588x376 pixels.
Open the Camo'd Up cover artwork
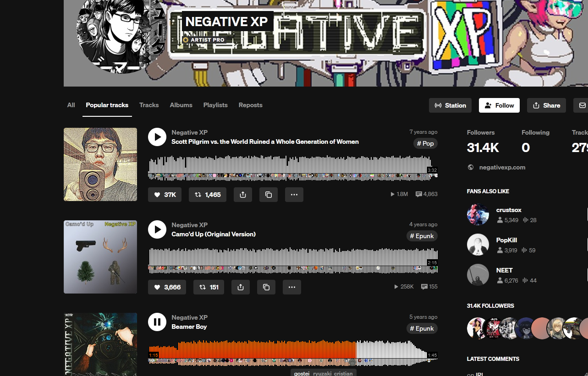tap(100, 257)
